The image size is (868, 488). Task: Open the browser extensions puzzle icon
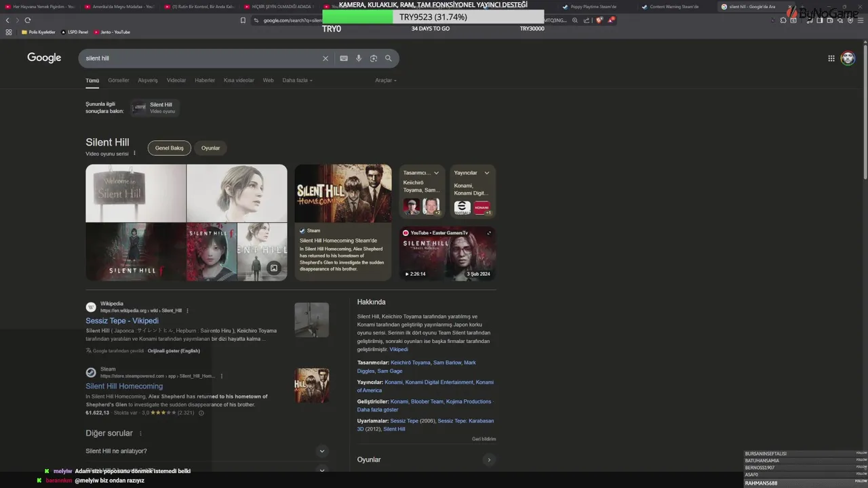tap(783, 20)
